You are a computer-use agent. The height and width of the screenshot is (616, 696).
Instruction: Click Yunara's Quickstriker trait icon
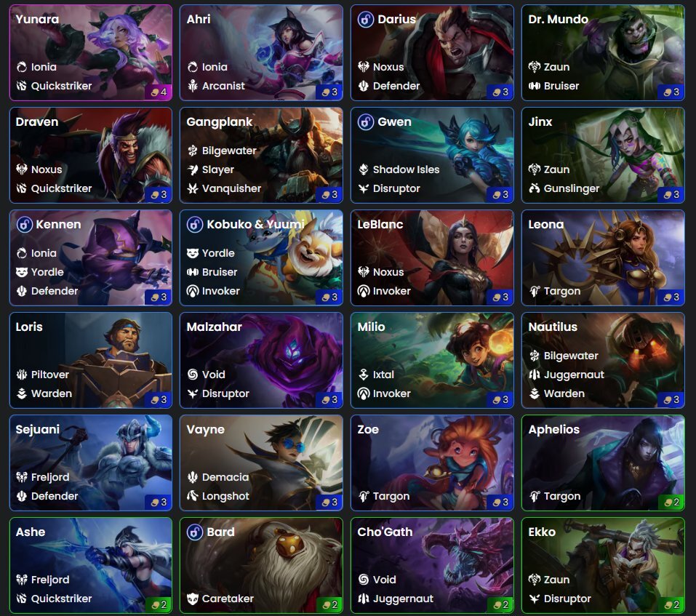(22, 86)
